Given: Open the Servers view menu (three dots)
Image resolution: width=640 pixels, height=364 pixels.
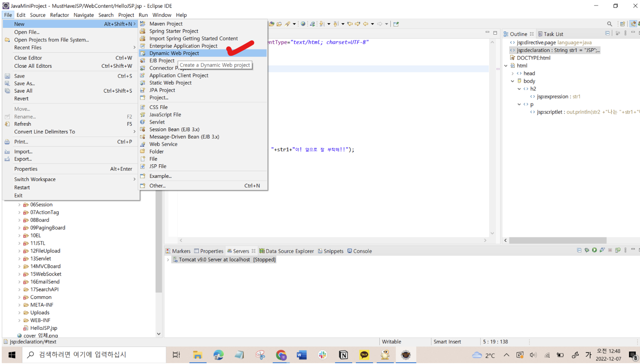Looking at the screenshot, I should (x=625, y=250).
